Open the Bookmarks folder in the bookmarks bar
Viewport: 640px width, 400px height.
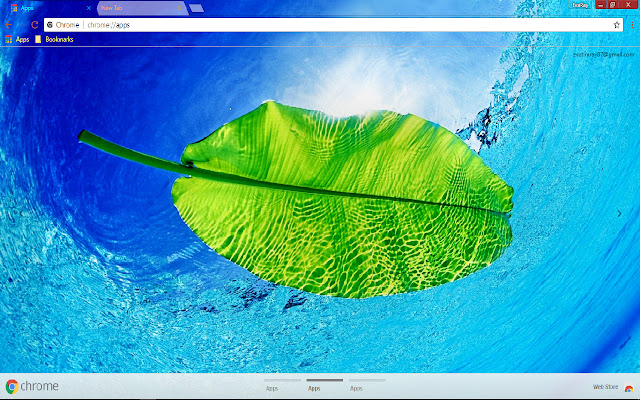[54, 39]
